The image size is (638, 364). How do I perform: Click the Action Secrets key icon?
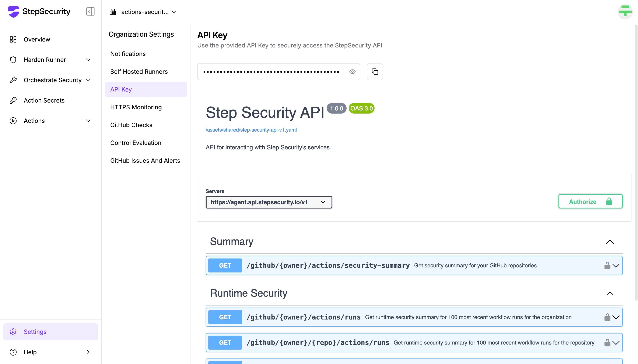pos(13,100)
